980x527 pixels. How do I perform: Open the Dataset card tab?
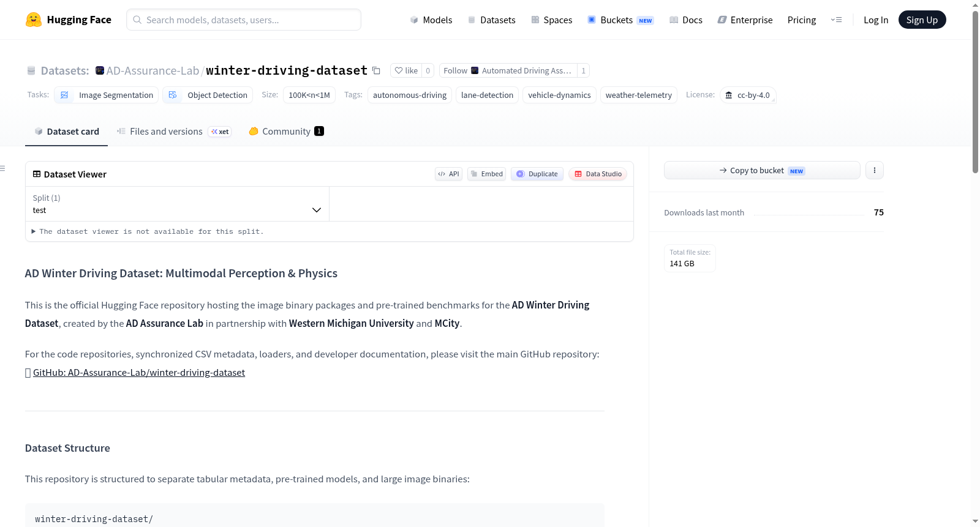66,132
